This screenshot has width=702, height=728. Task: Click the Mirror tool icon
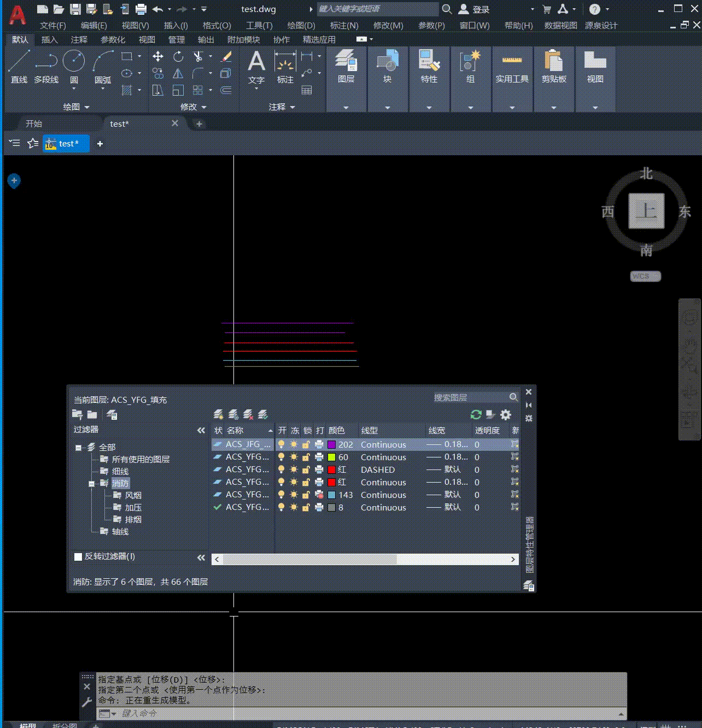tap(178, 73)
